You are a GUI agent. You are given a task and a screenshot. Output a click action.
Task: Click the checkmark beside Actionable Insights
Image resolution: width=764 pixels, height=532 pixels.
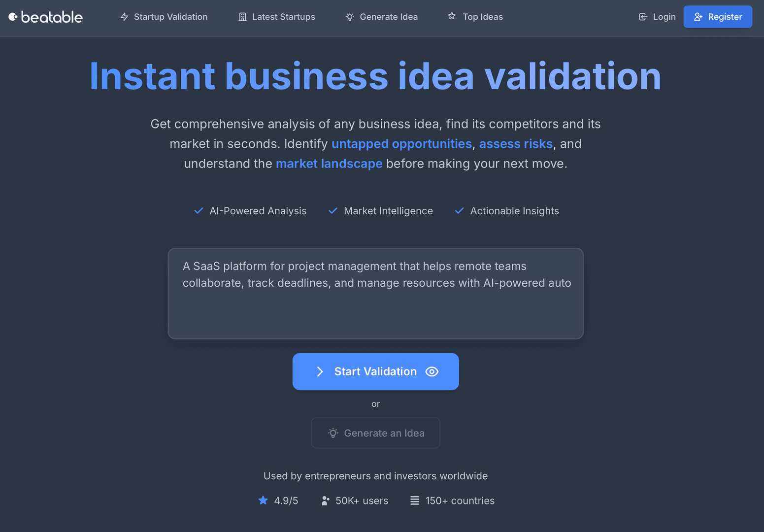(459, 210)
